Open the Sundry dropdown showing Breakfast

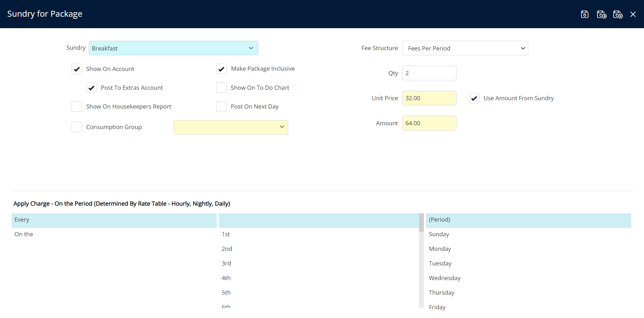pyautogui.click(x=173, y=48)
